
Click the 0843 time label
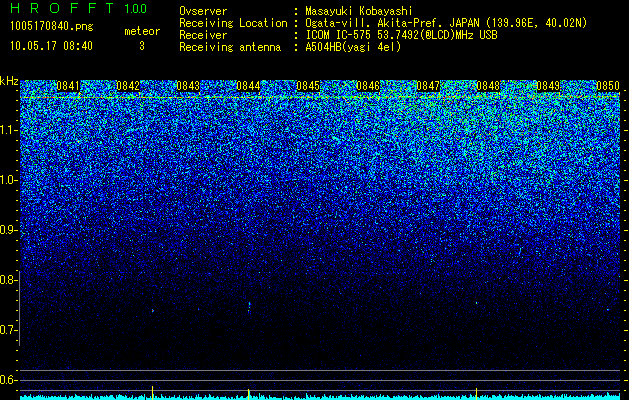click(x=188, y=86)
